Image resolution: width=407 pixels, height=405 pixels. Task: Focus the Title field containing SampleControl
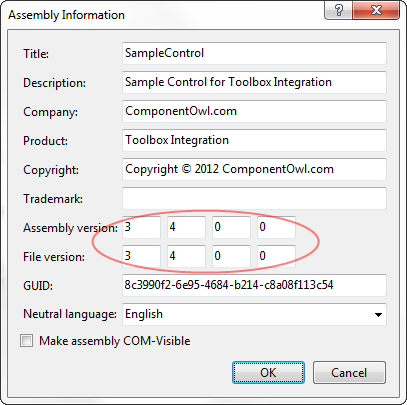click(x=254, y=53)
